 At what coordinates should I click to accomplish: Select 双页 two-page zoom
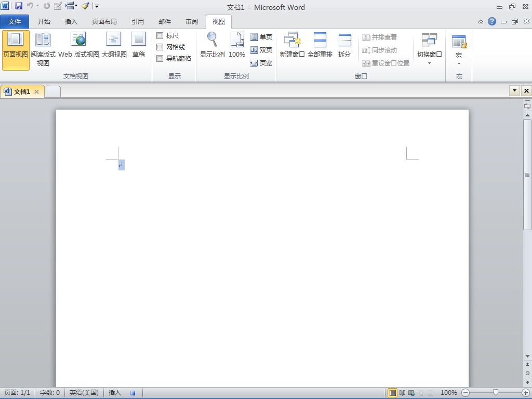tap(261, 50)
